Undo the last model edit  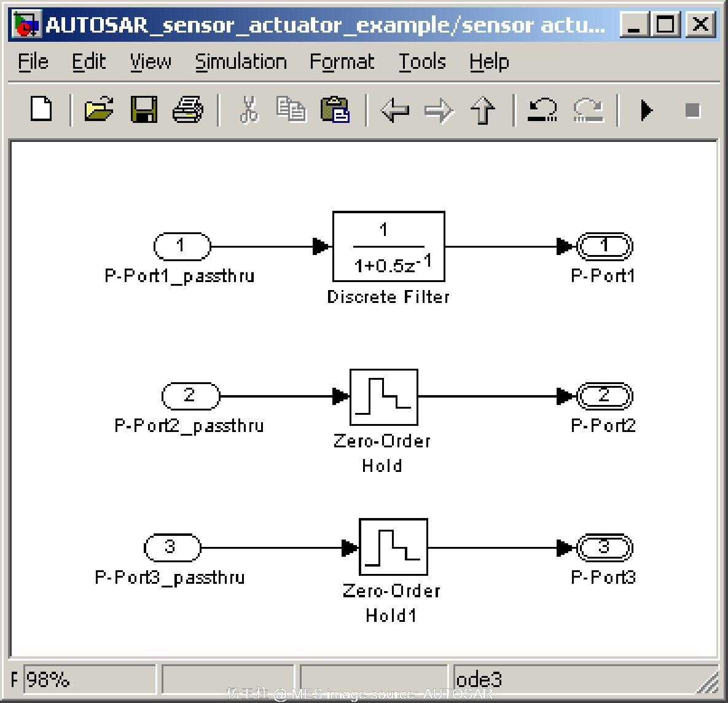pyautogui.click(x=542, y=111)
